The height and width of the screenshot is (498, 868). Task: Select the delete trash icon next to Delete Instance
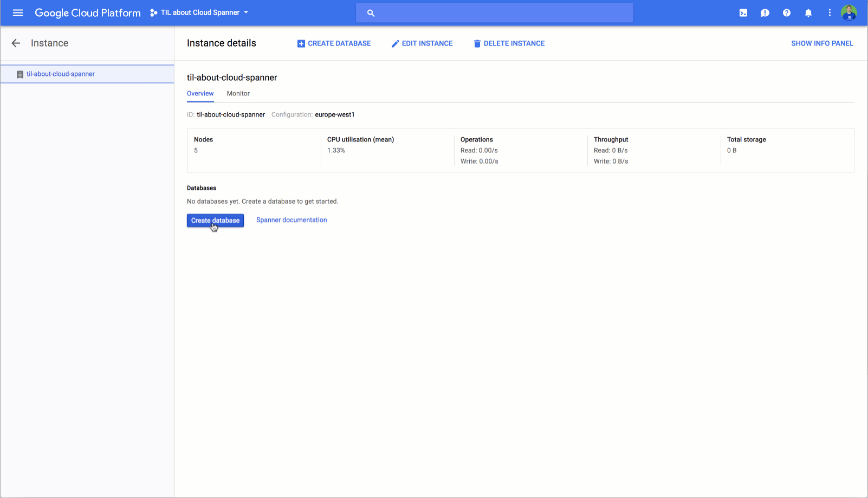click(477, 43)
